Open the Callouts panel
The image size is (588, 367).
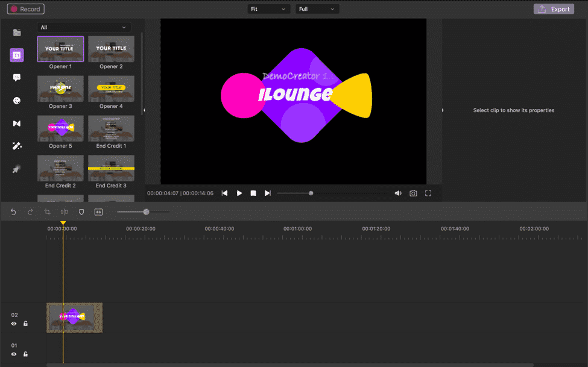tap(17, 77)
